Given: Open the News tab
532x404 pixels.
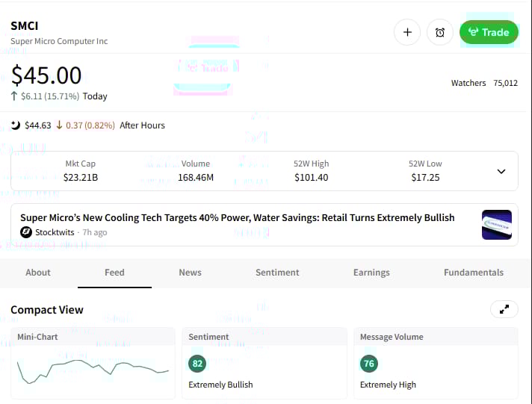Looking at the screenshot, I should 190,273.
